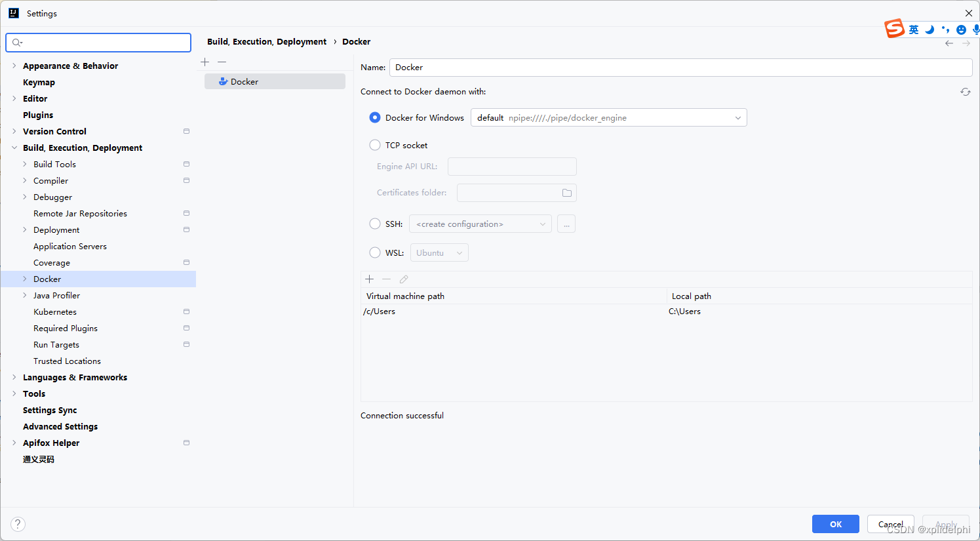This screenshot has width=980, height=541.
Task: Open the WSL Ubuntu dropdown
Action: point(439,253)
